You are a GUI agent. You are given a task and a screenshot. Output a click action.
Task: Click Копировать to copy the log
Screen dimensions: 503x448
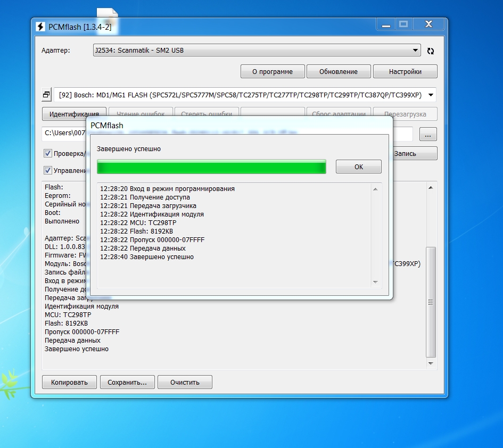(x=70, y=382)
